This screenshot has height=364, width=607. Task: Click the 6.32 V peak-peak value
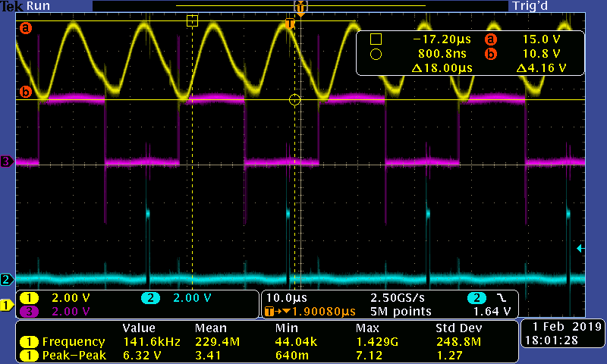142,356
